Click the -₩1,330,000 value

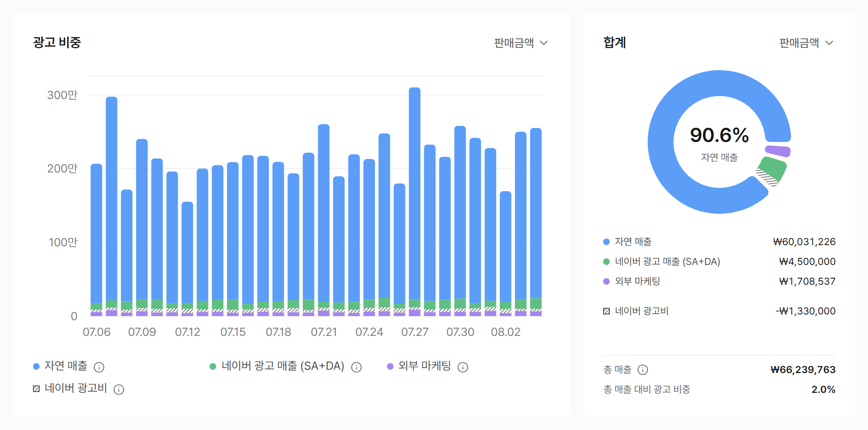pyautogui.click(x=806, y=311)
